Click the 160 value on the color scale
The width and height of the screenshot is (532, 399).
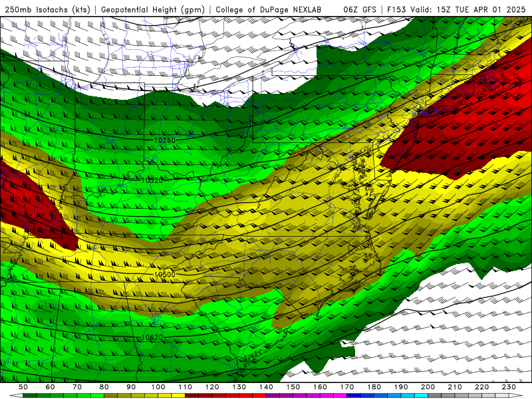tap(320, 387)
